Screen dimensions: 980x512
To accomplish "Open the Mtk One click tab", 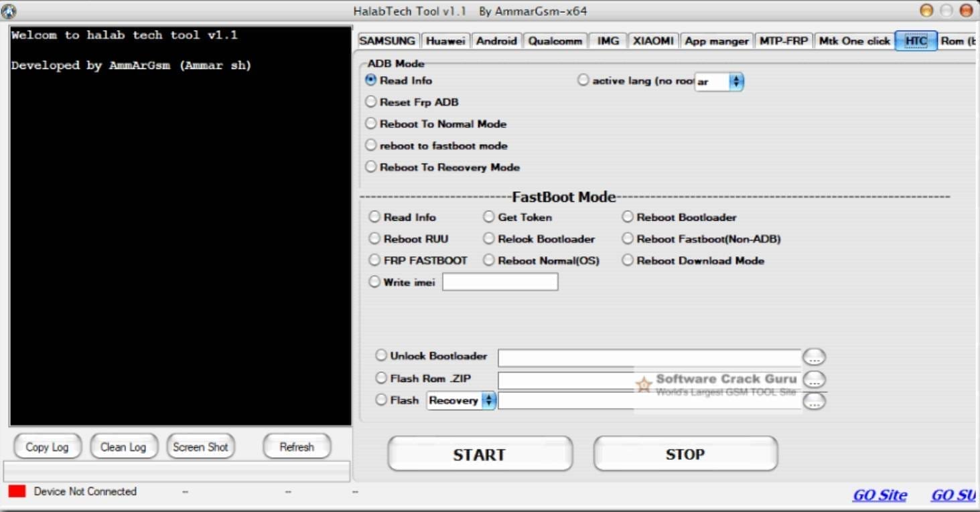I will point(853,40).
